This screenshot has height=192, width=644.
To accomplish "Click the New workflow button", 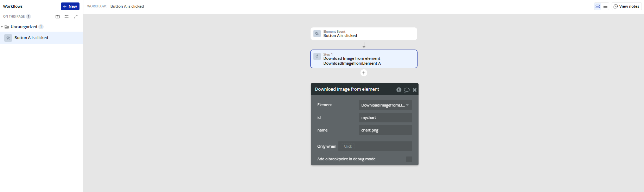I will pyautogui.click(x=70, y=6).
